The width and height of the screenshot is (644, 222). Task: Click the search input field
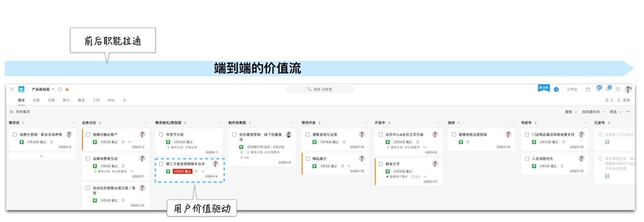click(320, 89)
